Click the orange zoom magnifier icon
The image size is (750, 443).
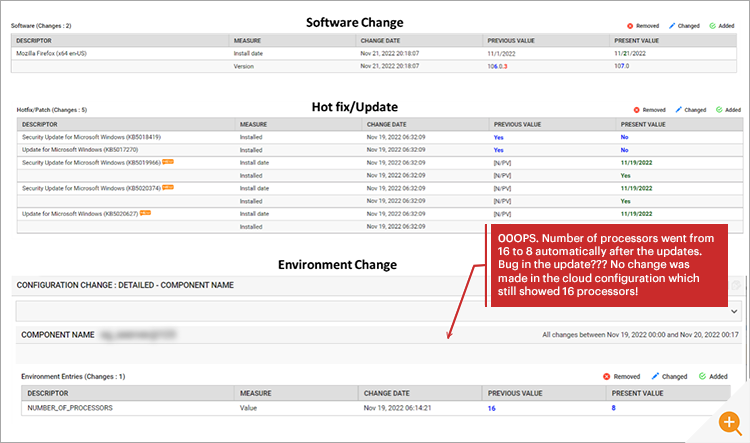coord(729,422)
